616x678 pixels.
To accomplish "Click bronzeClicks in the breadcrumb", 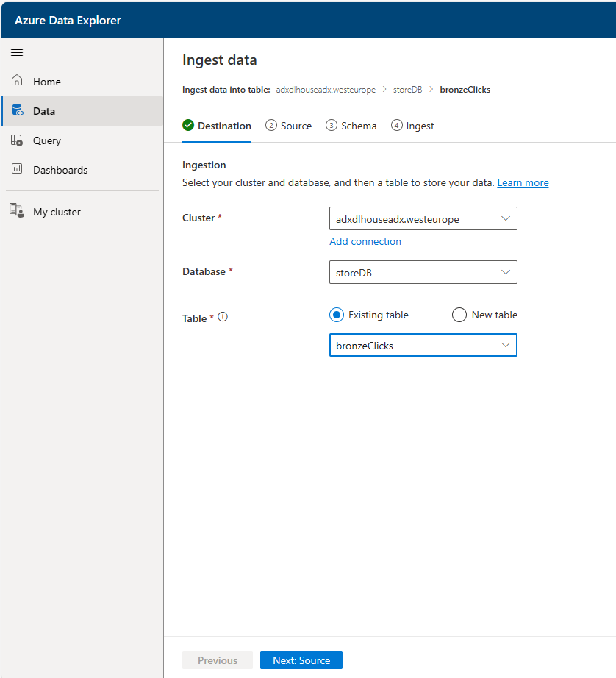I will 465,90.
